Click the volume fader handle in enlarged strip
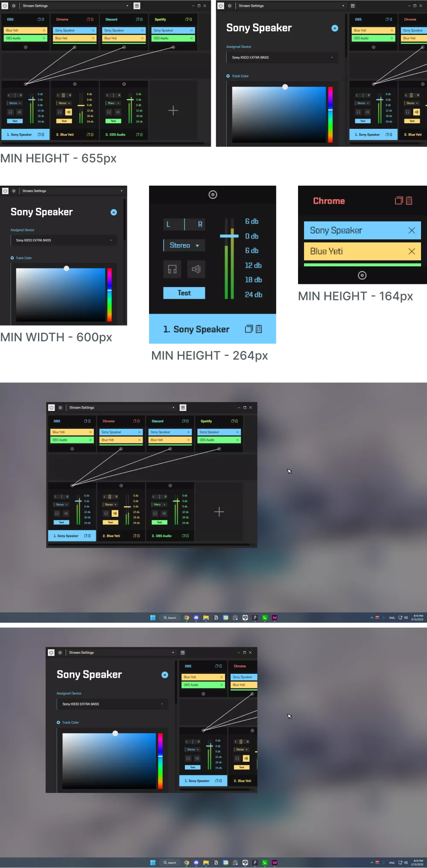 click(229, 236)
